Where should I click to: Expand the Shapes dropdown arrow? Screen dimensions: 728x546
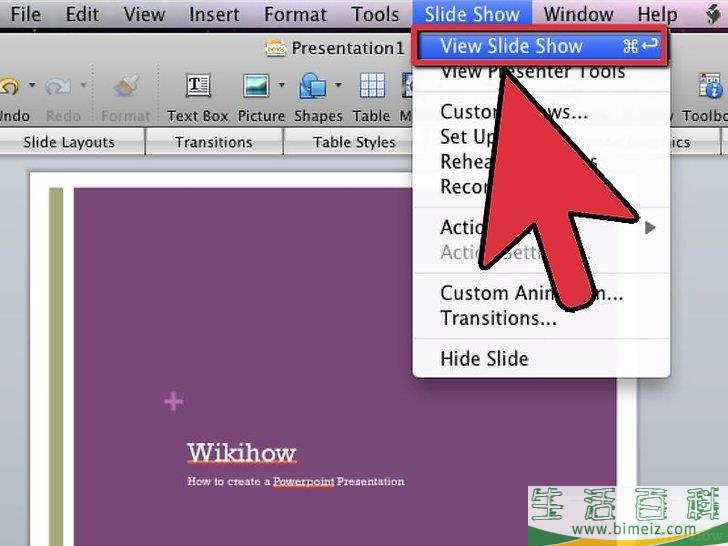click(339, 86)
